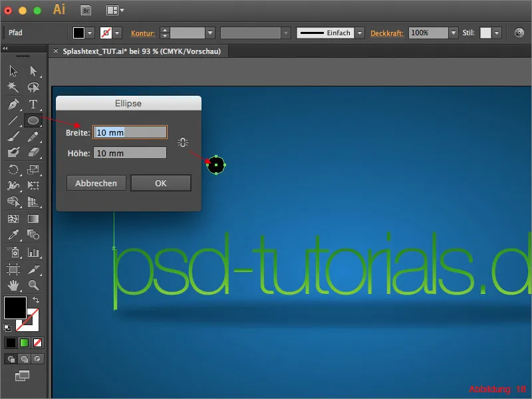Screen dimensions: 532x399
Task: Select the Lasso tool
Action: click(x=33, y=87)
